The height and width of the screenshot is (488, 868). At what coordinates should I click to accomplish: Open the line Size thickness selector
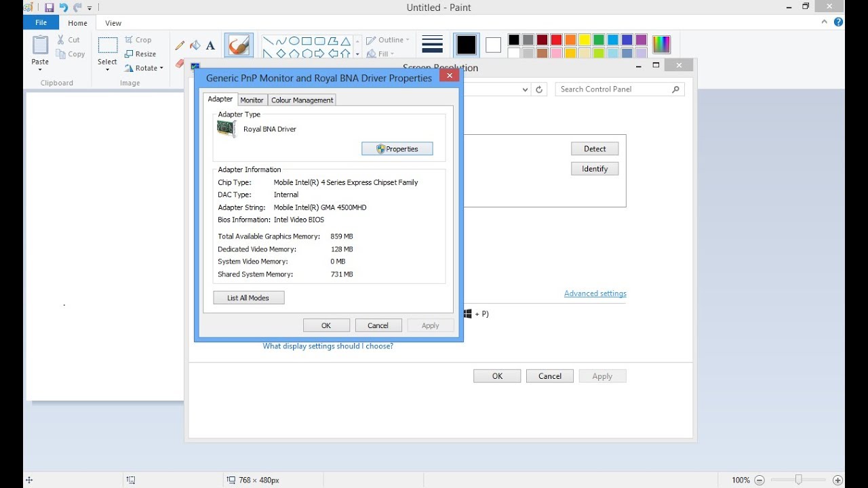pyautogui.click(x=432, y=45)
